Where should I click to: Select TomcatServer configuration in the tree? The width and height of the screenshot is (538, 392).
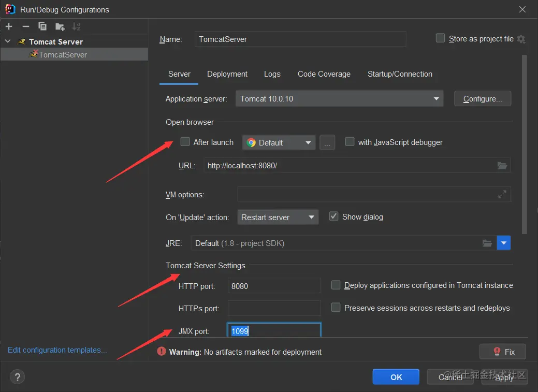pos(74,54)
